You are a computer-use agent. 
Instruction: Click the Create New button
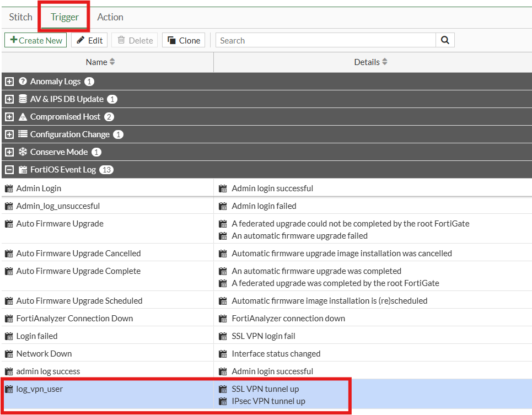(36, 40)
